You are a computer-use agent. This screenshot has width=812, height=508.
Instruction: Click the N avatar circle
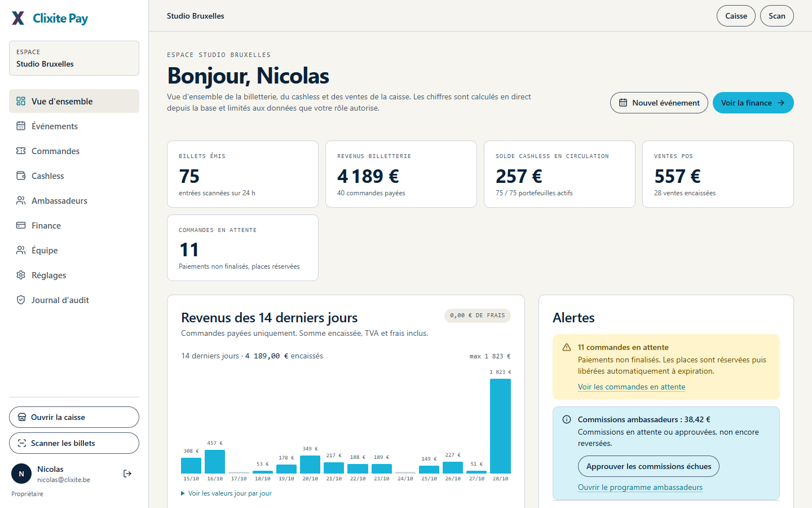pyautogui.click(x=21, y=474)
